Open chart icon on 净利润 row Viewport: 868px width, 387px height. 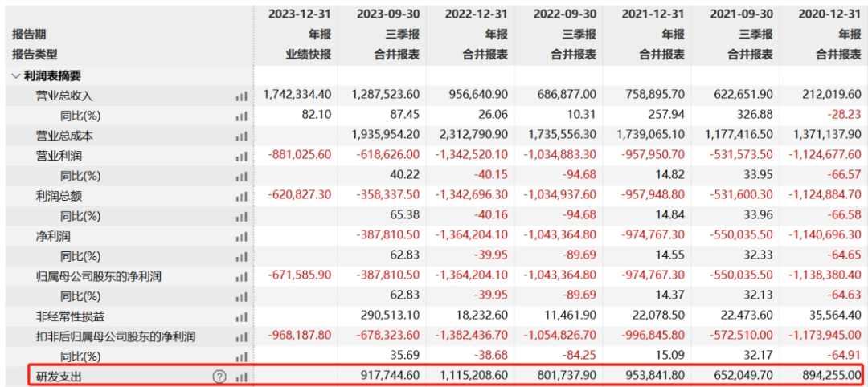tap(241, 236)
